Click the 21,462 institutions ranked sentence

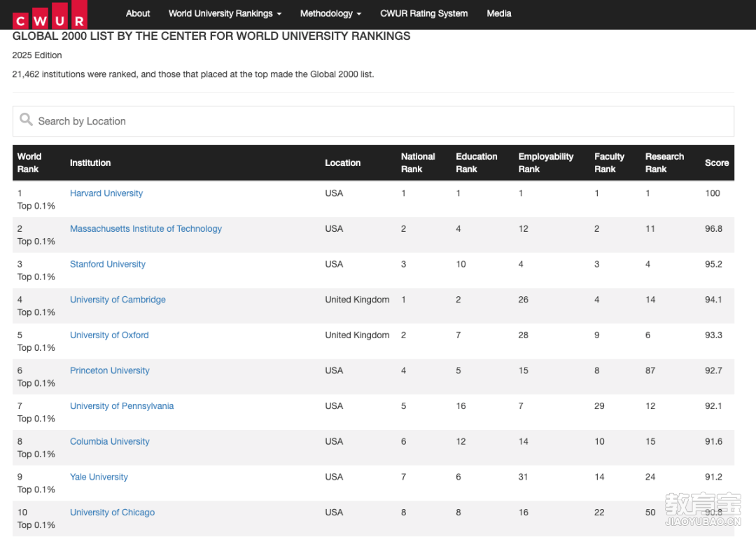point(193,74)
